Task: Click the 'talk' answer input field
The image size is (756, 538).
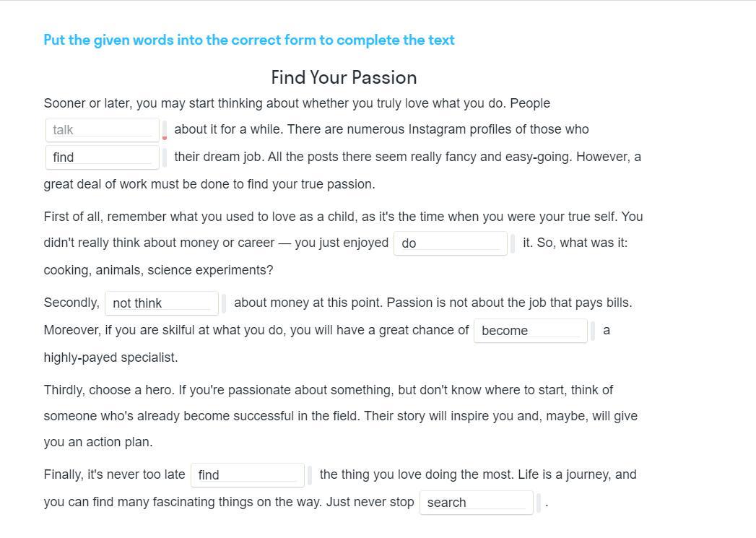Action: click(102, 130)
